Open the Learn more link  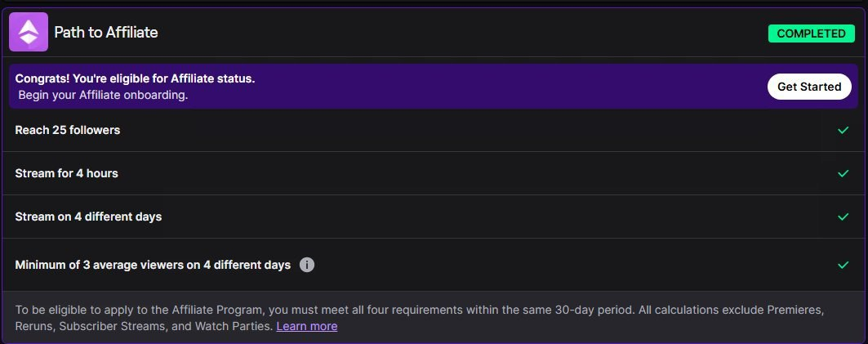[307, 326]
